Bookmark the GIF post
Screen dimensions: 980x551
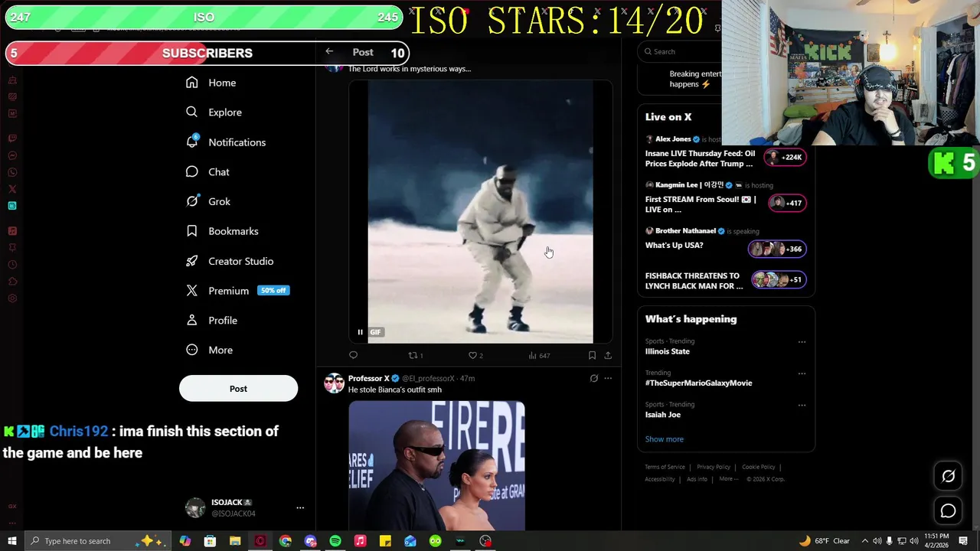click(592, 355)
